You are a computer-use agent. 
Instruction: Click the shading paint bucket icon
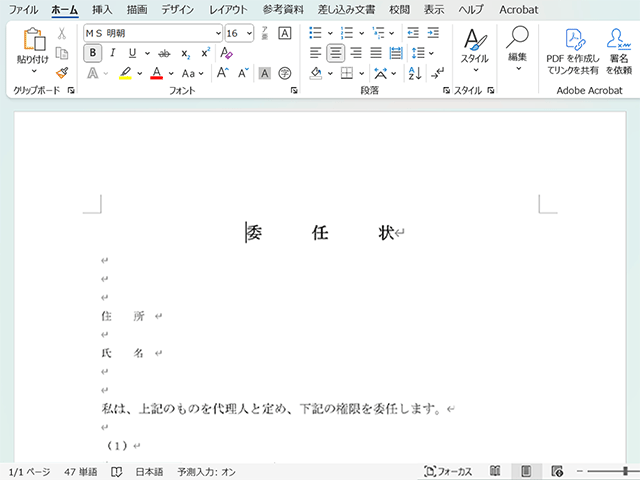tap(316, 73)
